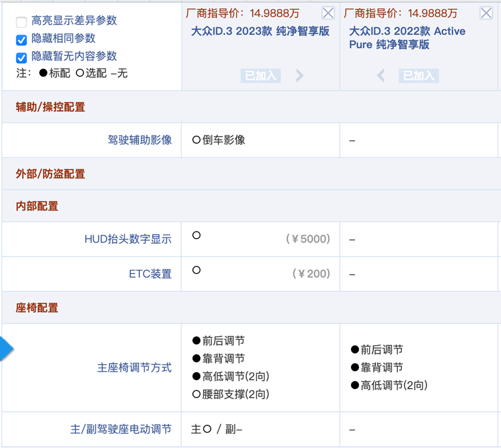Remove the 2023款 纯净智享版 column with its X
The height and width of the screenshot is (448, 501).
[x=328, y=13]
